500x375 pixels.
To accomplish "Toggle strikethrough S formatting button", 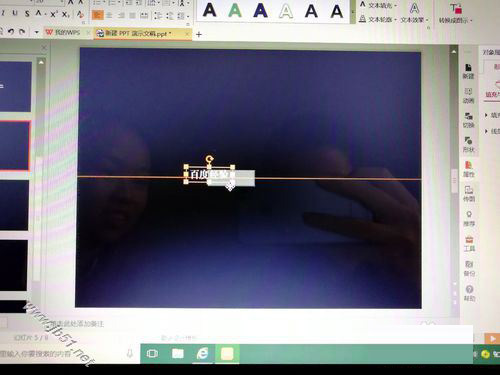I will (27, 13).
